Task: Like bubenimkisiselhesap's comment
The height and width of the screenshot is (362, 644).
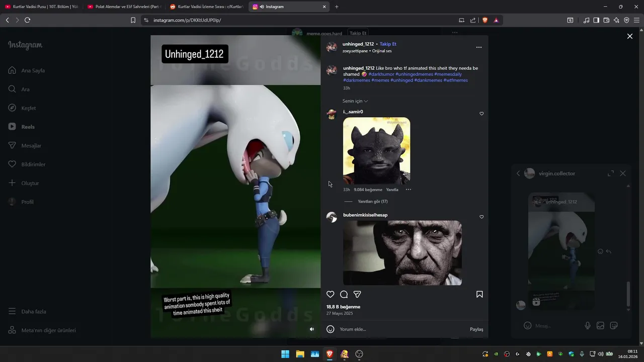Action: (481, 217)
